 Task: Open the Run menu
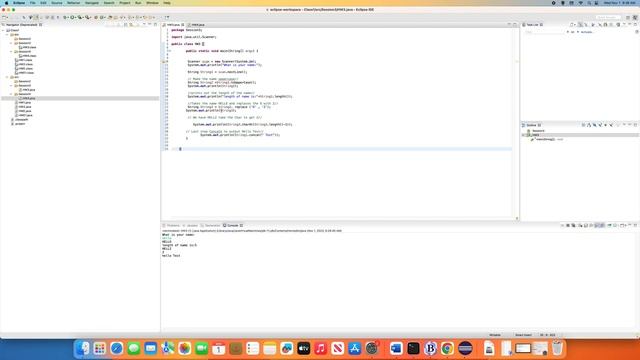coord(138,3)
